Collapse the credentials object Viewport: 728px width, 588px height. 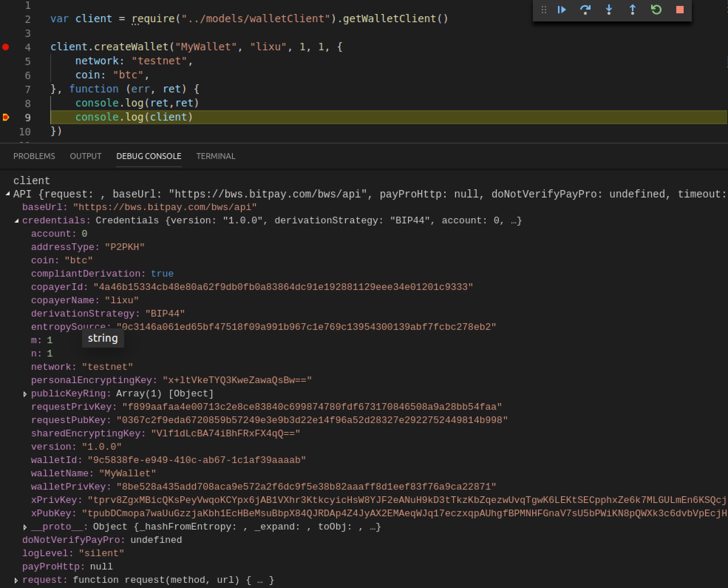tap(17, 221)
